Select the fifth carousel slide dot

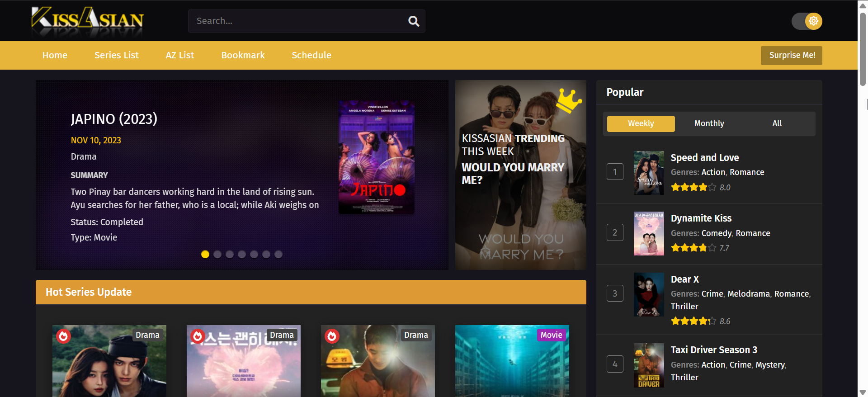click(x=254, y=254)
